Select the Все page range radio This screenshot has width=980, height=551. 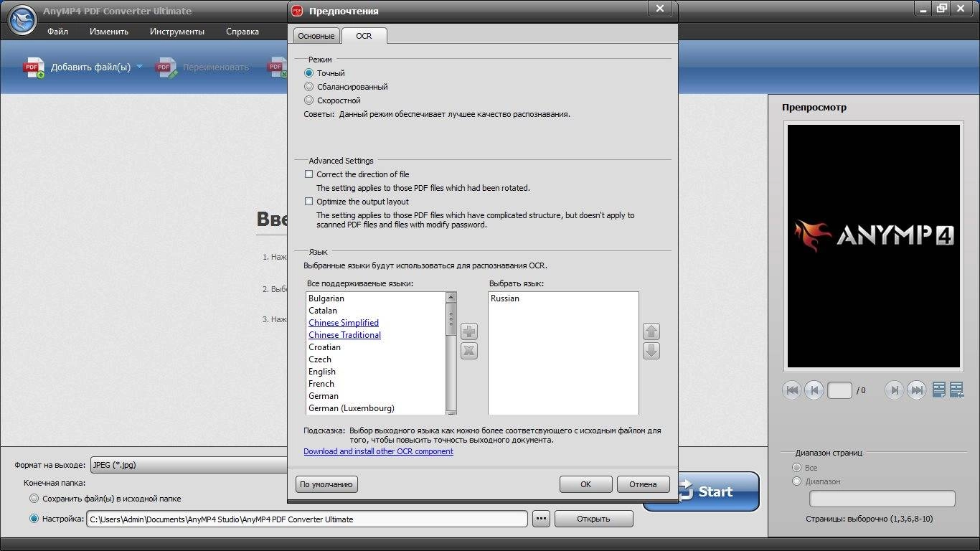pyautogui.click(x=796, y=468)
